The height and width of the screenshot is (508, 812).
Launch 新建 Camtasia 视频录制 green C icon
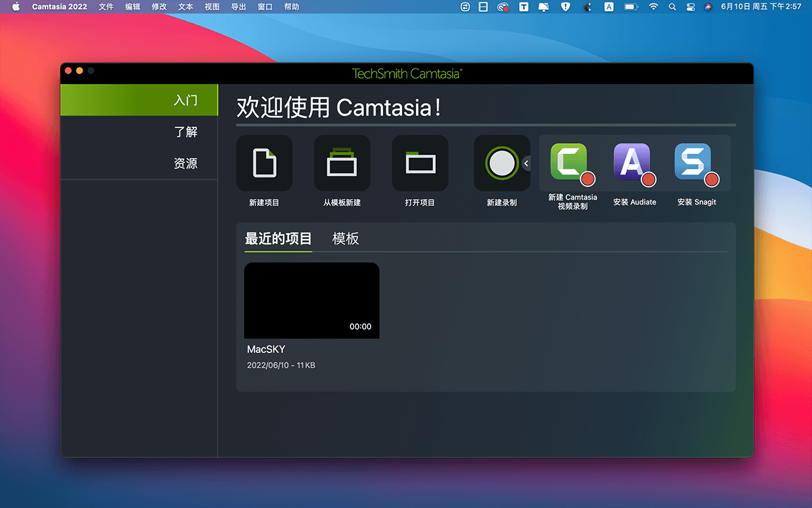568,161
